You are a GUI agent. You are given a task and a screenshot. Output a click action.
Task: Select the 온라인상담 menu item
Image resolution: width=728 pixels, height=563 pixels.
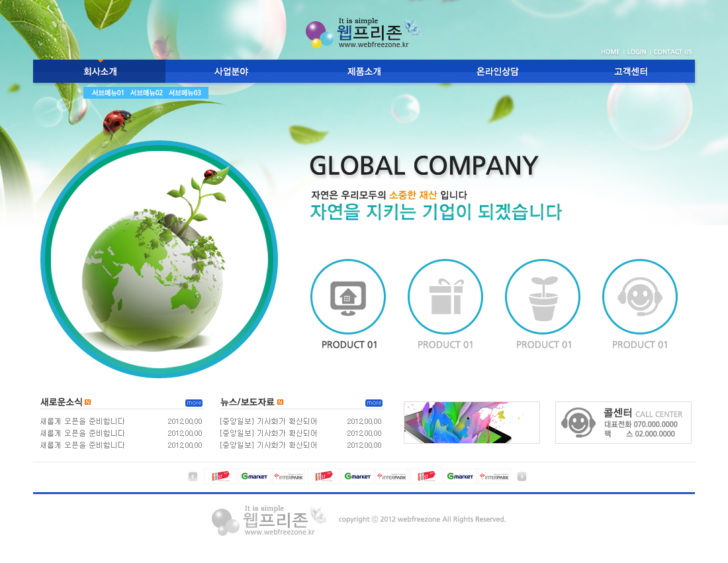click(497, 72)
